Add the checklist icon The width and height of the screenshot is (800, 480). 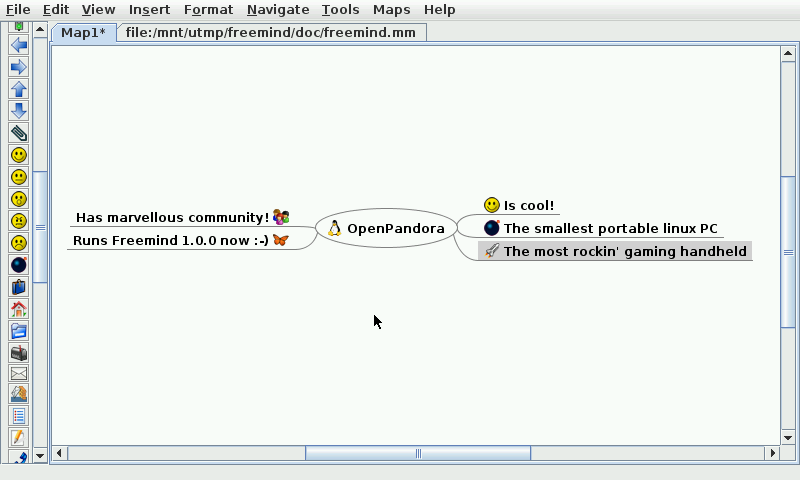(x=19, y=416)
